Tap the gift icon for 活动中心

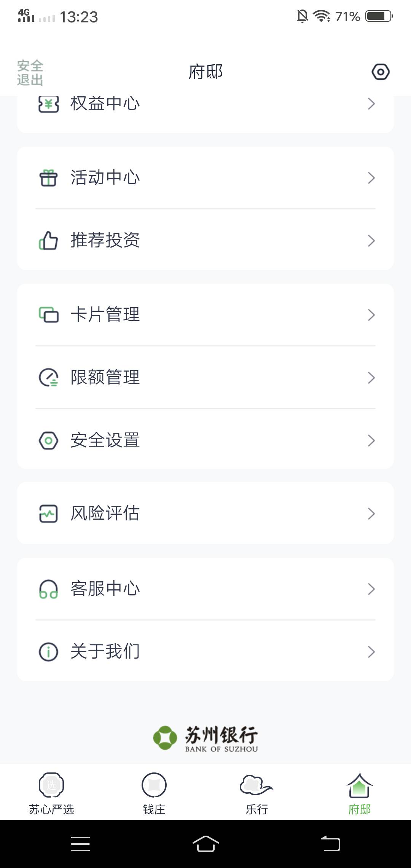pyautogui.click(x=48, y=178)
